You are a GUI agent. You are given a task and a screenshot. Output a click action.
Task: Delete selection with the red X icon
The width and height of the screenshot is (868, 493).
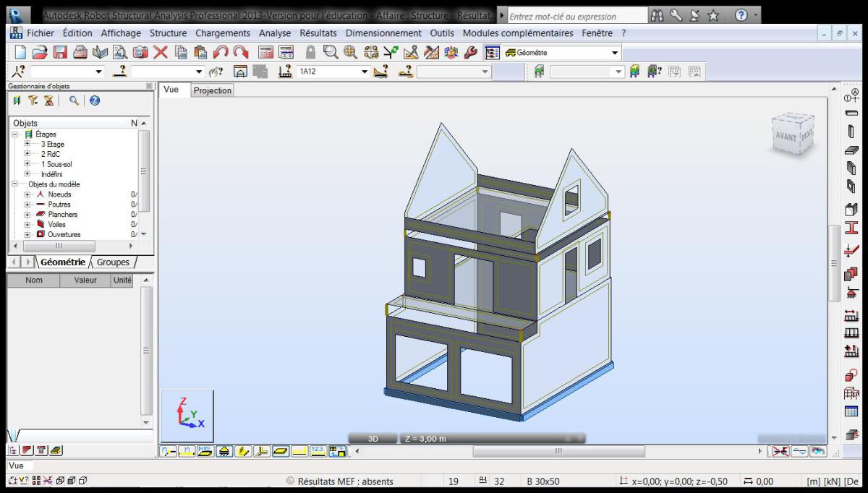[161, 52]
